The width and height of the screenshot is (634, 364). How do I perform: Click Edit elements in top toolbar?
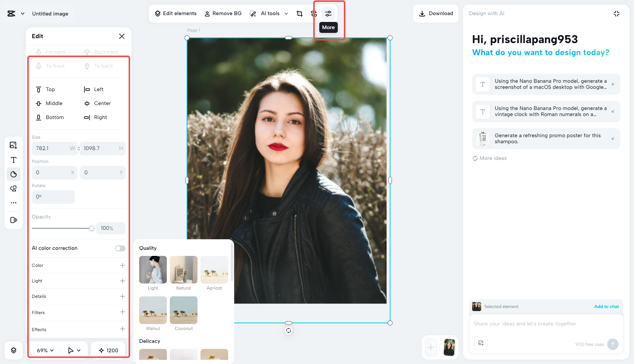176,14
